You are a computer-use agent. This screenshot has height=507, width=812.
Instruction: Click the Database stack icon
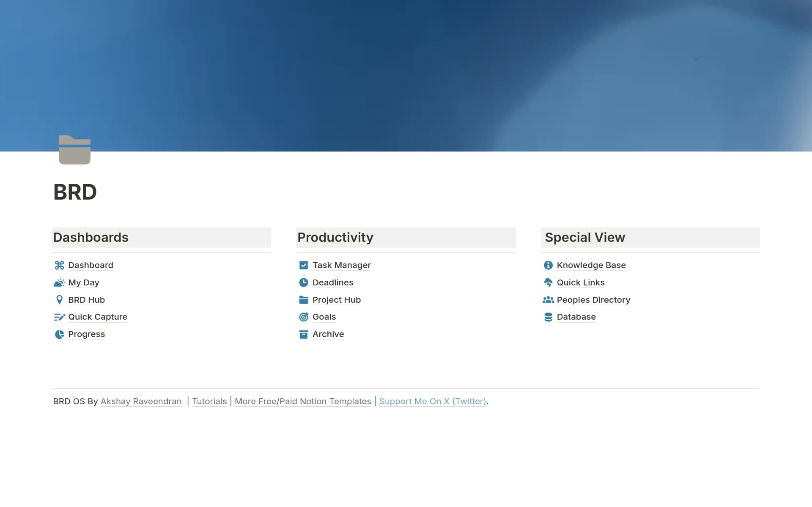548,317
